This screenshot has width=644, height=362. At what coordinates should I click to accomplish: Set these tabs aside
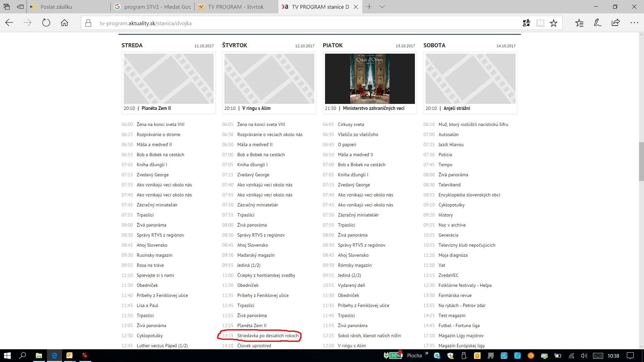20,7
